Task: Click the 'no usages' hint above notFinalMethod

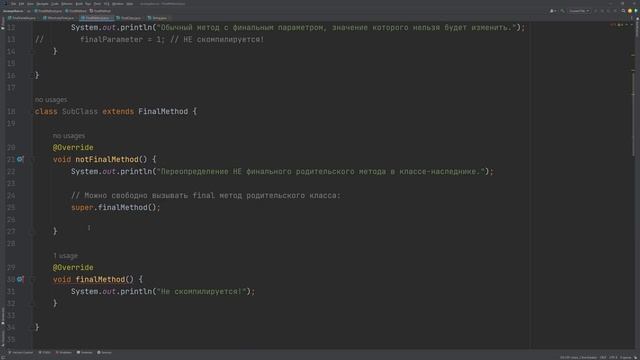Action: 69,136
